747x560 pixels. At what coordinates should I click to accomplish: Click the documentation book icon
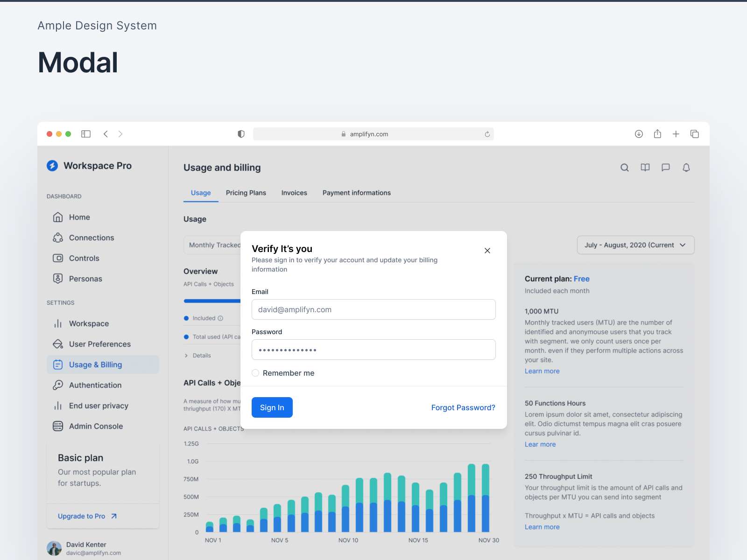click(x=645, y=168)
